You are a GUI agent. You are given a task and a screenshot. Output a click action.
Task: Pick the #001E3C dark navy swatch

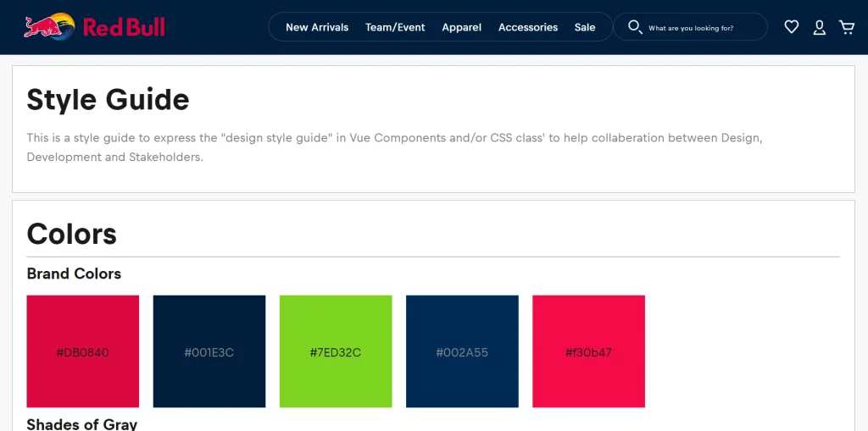(x=209, y=351)
